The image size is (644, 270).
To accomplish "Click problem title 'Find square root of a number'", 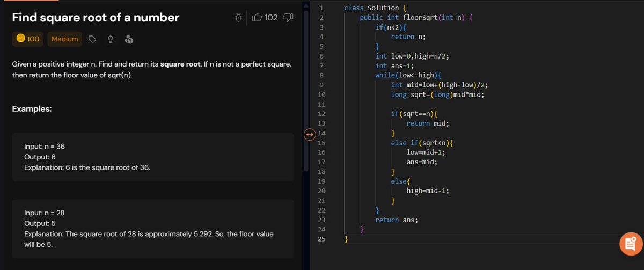I will (96, 18).
